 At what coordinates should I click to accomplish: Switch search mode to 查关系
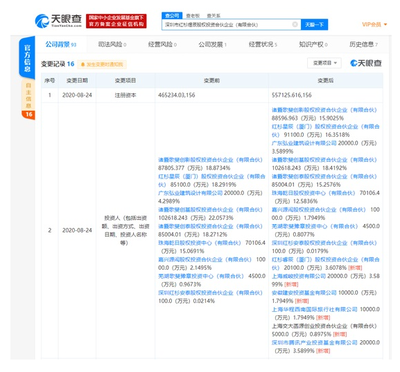(213, 16)
